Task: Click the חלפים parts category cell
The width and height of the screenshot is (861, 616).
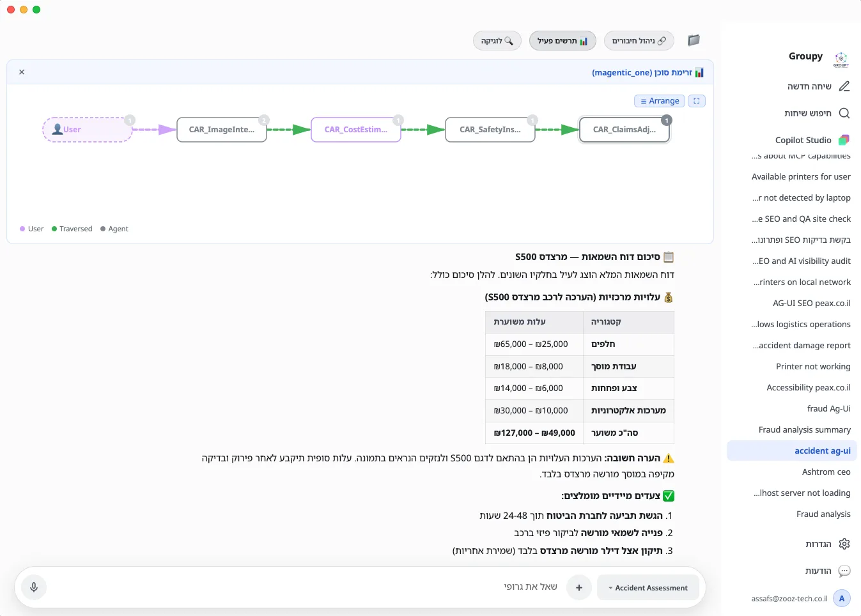Action: pyautogui.click(x=629, y=344)
